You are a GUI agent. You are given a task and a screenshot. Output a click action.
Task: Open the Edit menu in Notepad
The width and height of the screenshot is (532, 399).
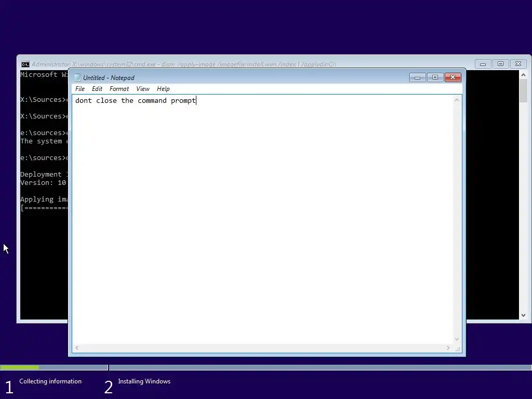97,89
